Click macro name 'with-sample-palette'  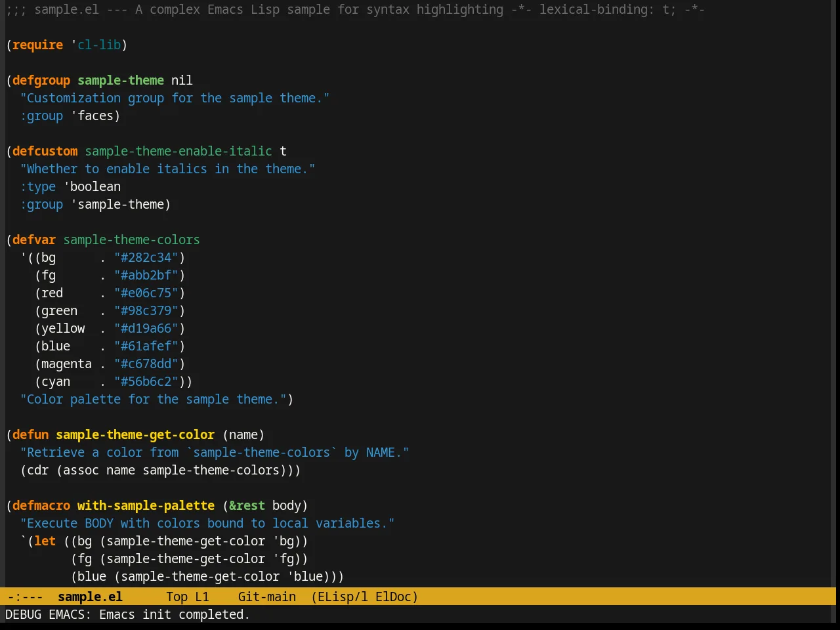point(146,505)
